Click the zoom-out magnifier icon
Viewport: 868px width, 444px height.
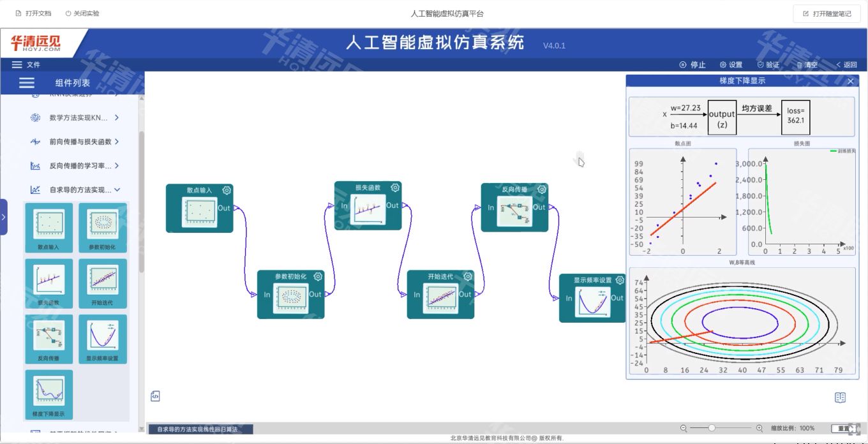pyautogui.click(x=684, y=428)
